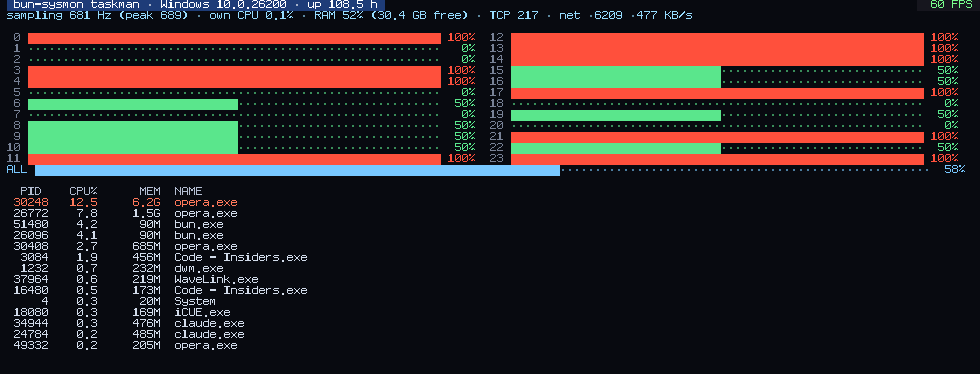This screenshot has height=374, width=980.
Task: Click the core 19 green usage bar
Action: click(616, 115)
